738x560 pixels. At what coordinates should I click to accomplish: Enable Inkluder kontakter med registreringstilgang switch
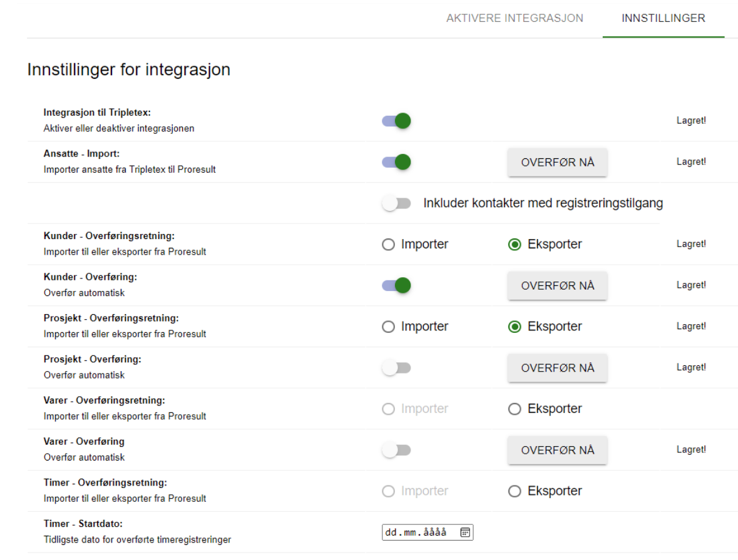[396, 203]
